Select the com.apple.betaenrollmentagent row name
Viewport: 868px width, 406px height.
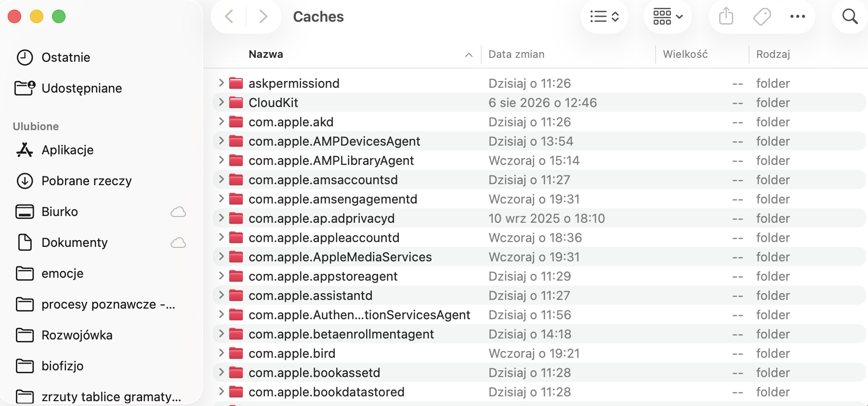pyautogui.click(x=341, y=334)
